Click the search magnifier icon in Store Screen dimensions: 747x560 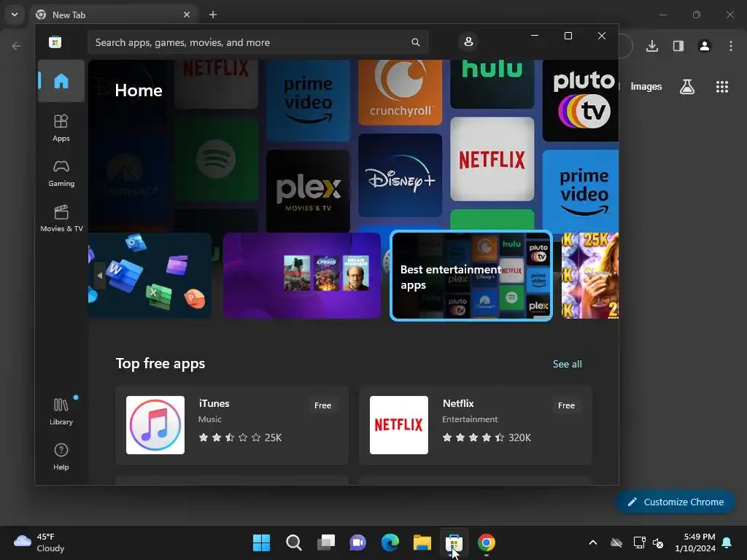415,42
